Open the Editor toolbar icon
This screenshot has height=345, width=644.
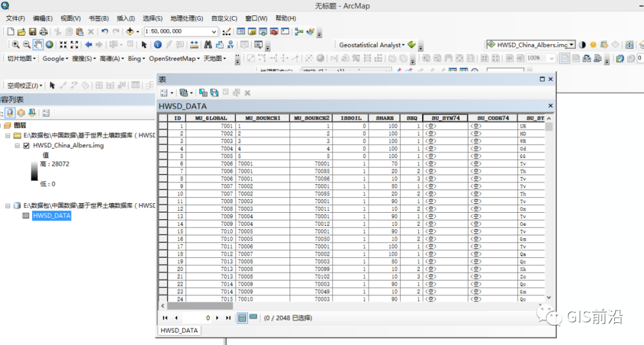pyautogui.click(x=227, y=32)
